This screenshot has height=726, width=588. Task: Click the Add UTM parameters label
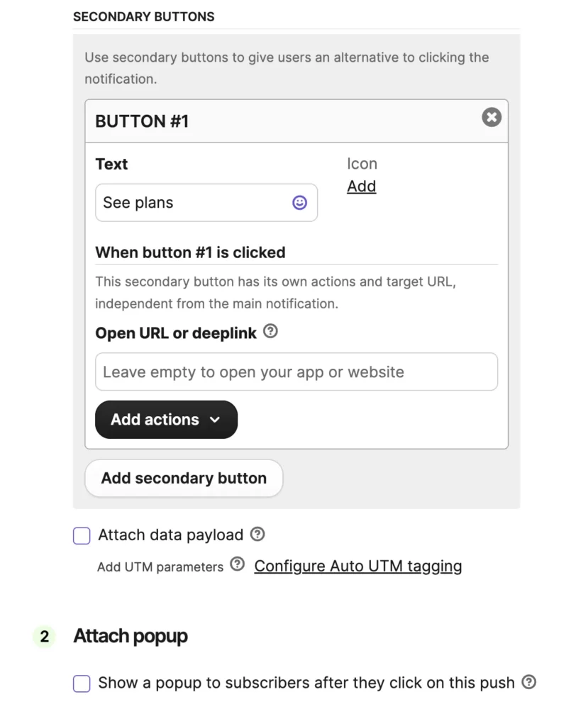pyautogui.click(x=160, y=566)
